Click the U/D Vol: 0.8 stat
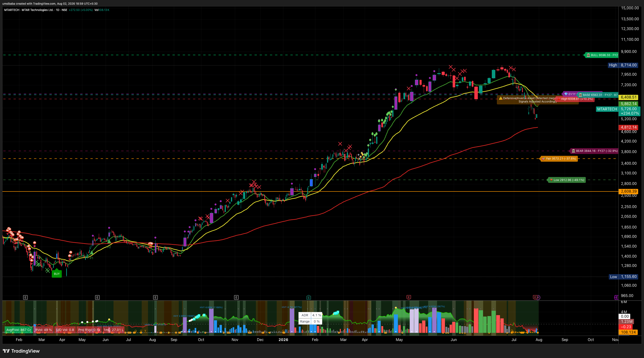Screen dimensions: 644x358 click(65, 330)
